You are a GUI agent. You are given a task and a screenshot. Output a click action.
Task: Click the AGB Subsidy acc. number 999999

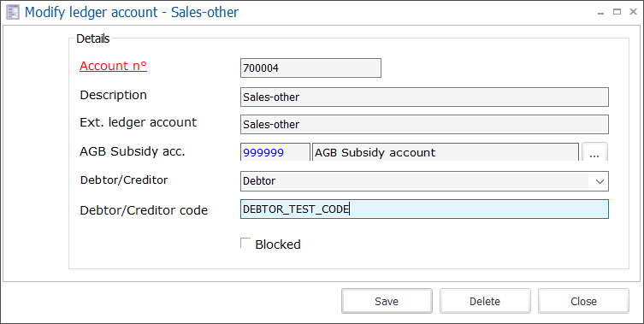tap(275, 152)
